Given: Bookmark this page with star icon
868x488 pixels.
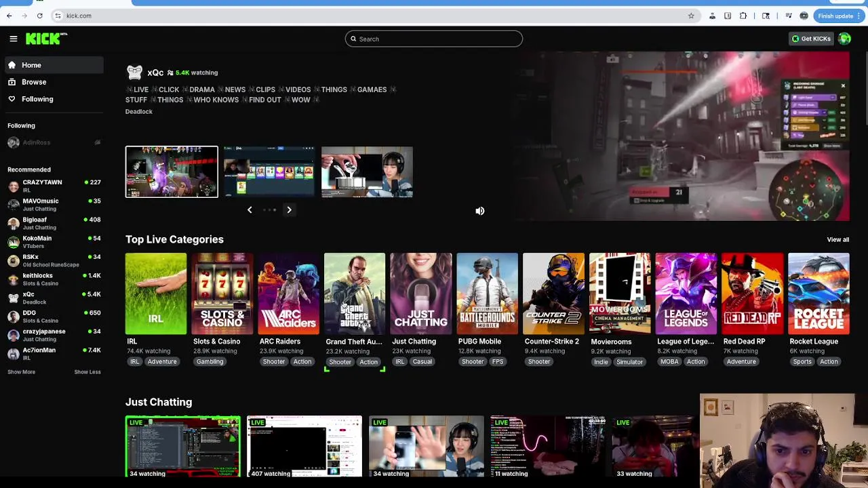Looking at the screenshot, I should pyautogui.click(x=691, y=16).
